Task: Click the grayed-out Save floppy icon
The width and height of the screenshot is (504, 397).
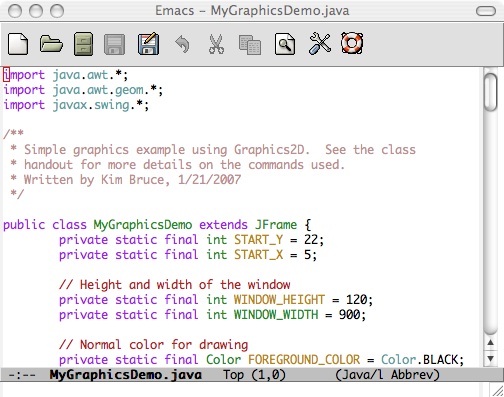Action: [x=115, y=44]
